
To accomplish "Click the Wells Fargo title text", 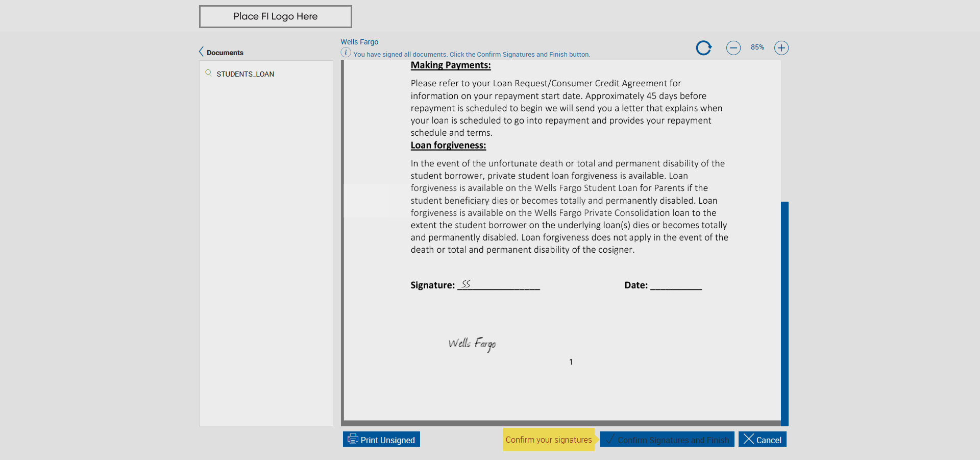I will 359,42.
